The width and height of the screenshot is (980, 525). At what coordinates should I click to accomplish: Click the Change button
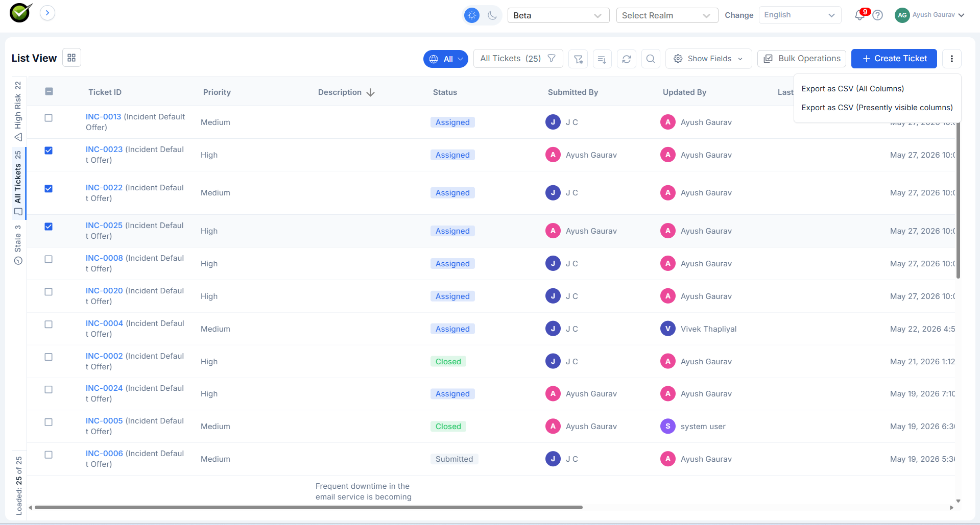coord(739,15)
